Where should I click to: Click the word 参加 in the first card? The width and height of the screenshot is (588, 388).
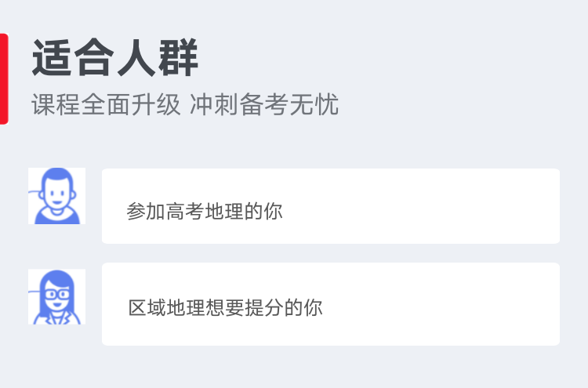pyautogui.click(x=146, y=212)
